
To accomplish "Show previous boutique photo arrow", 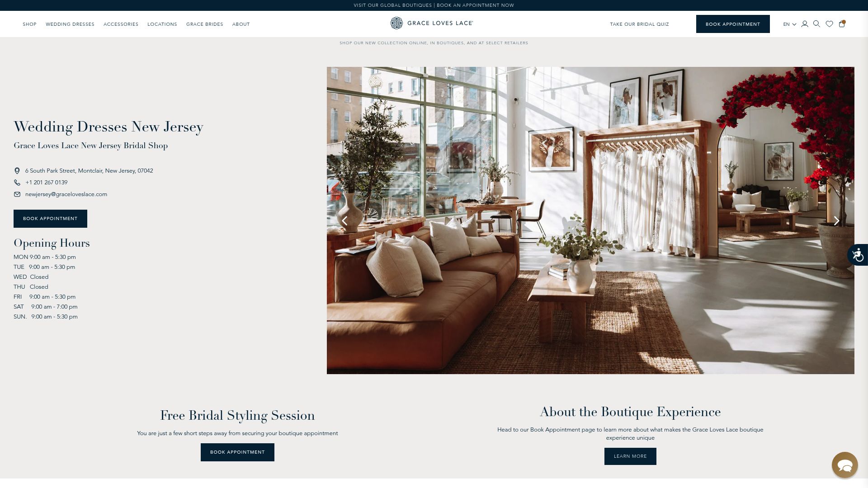I will [344, 221].
